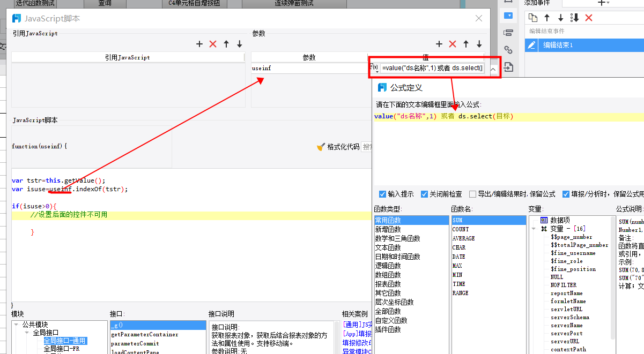Switch to the 连续弹窗测试 tab
Image resolution: width=644 pixels, height=354 pixels.
coord(293,3)
